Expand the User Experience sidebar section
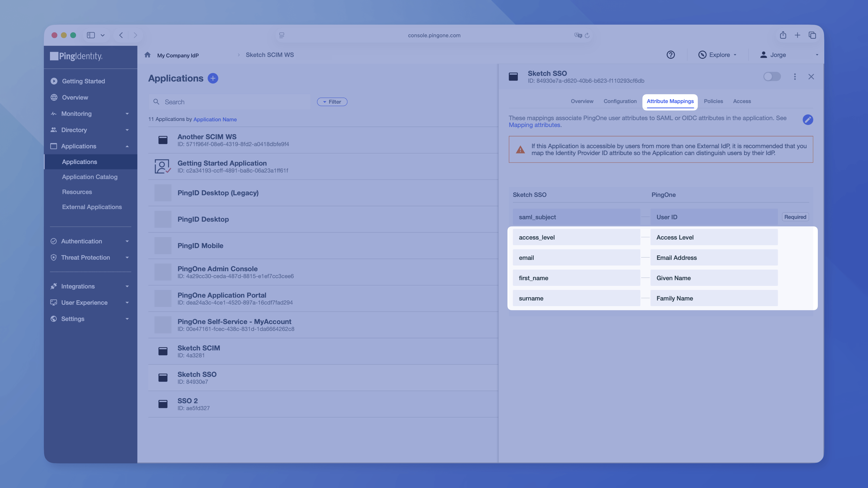868x488 pixels. (127, 303)
